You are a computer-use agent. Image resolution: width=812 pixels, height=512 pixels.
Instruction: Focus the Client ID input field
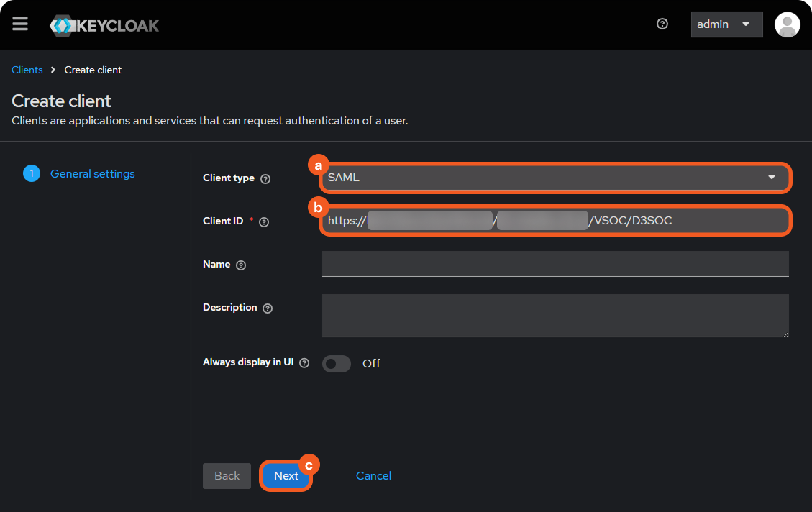click(x=555, y=221)
